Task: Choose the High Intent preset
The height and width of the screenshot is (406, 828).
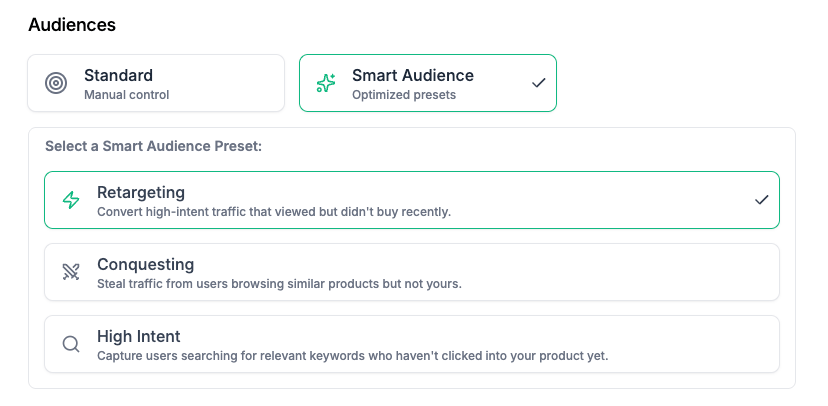Action: pyautogui.click(x=411, y=344)
